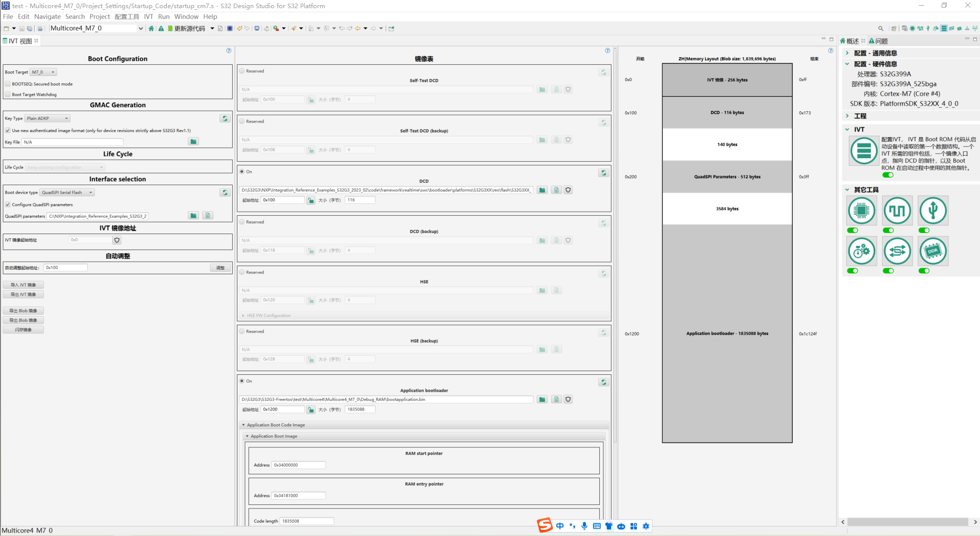980x536 pixels.
Task: Enable BOOTSEQ Secured boot mode checkbox
Action: pos(8,84)
